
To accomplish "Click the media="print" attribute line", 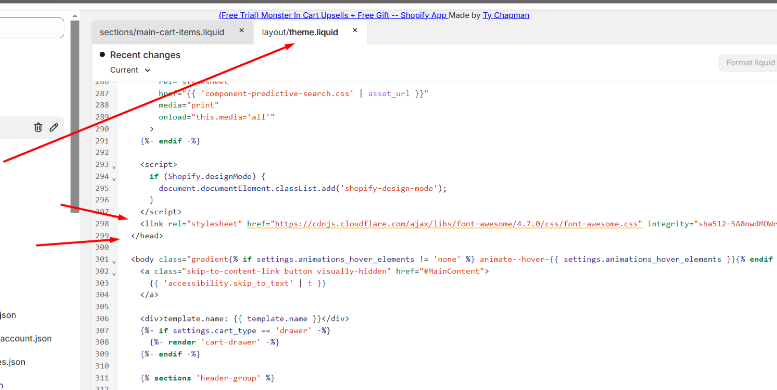I will (x=188, y=105).
